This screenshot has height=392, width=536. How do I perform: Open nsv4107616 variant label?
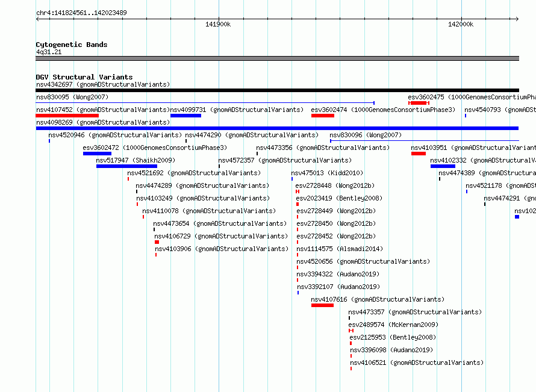(x=378, y=299)
